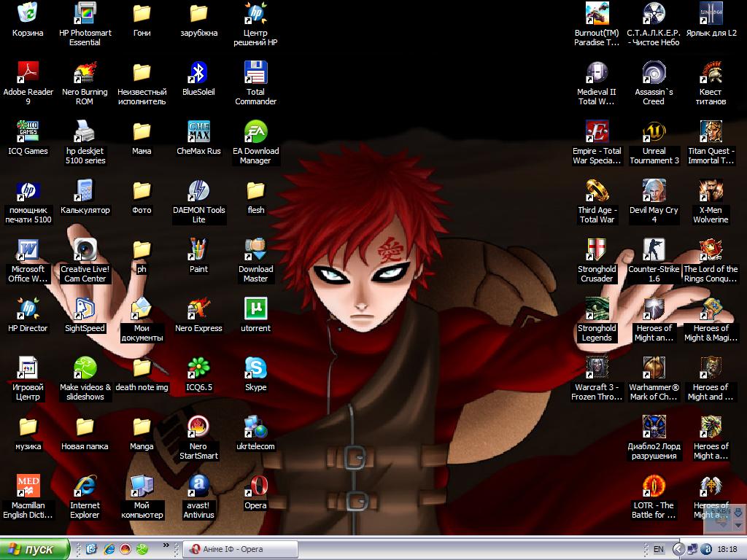Open the BlueSoleil Bluetooth icon

tap(198, 73)
